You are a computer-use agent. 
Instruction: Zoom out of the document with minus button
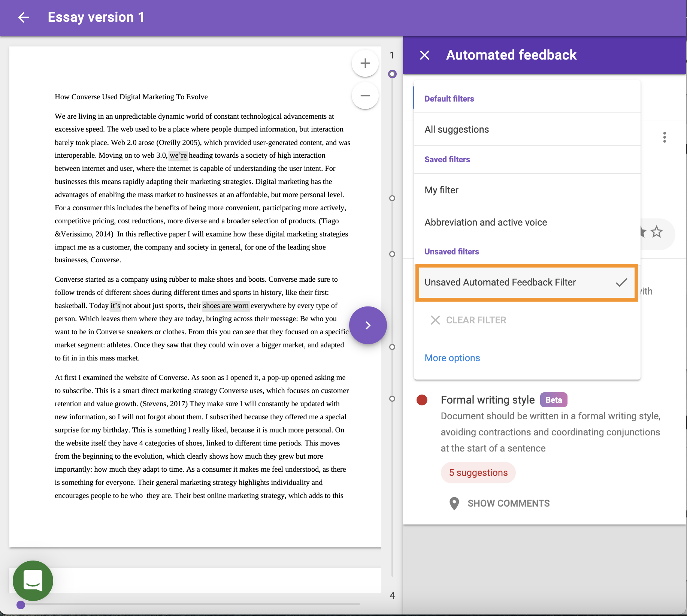click(365, 96)
